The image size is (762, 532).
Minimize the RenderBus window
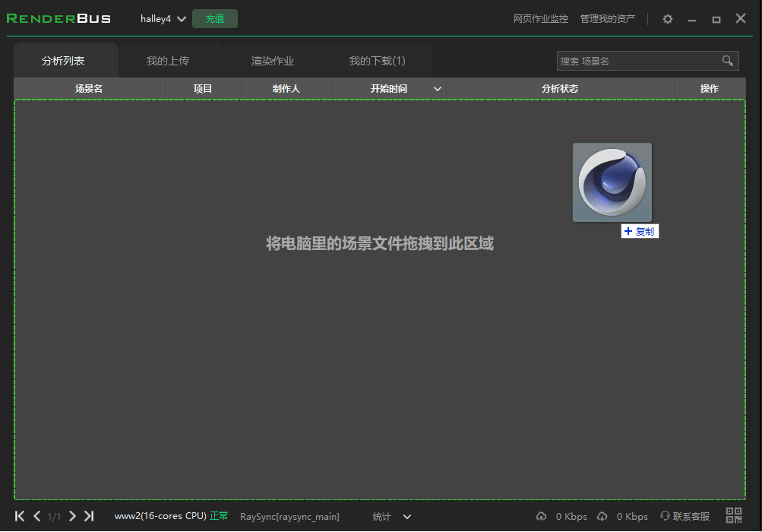pos(692,20)
